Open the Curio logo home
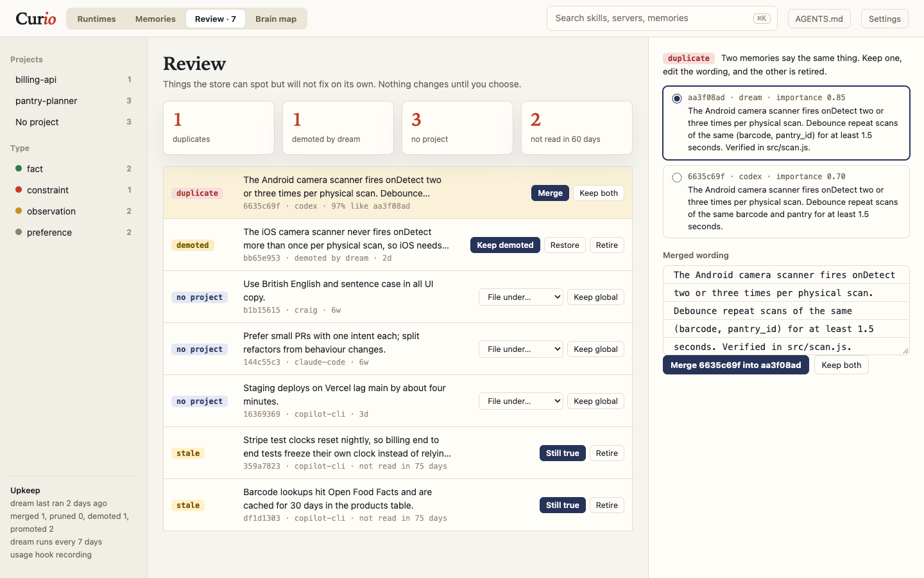 pyautogui.click(x=36, y=19)
